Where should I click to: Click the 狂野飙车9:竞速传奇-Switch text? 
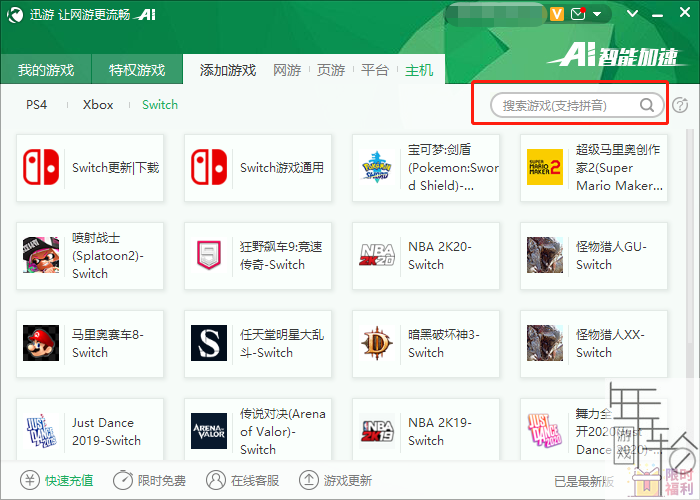click(281, 255)
